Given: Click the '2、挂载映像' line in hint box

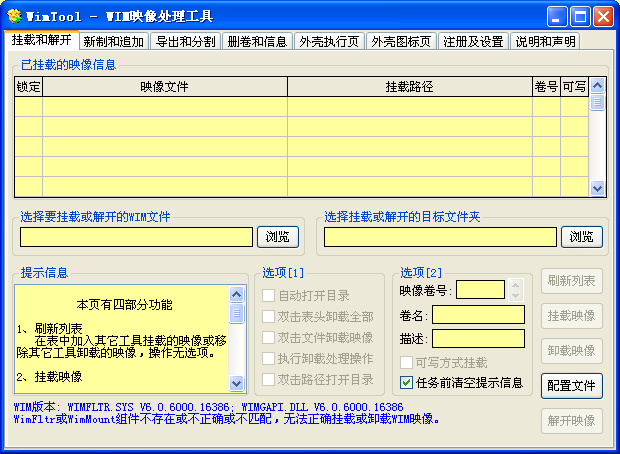Looking at the screenshot, I should (49, 376).
